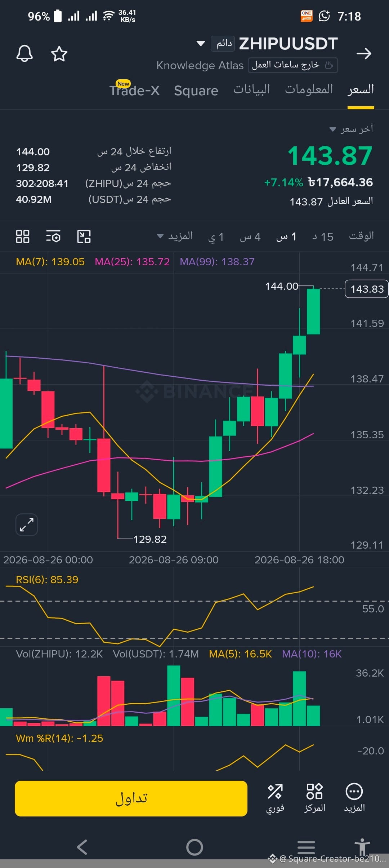Viewport: 389px width, 868px height.
Task: Select the 1 س hourly timeframe
Action: (286, 237)
